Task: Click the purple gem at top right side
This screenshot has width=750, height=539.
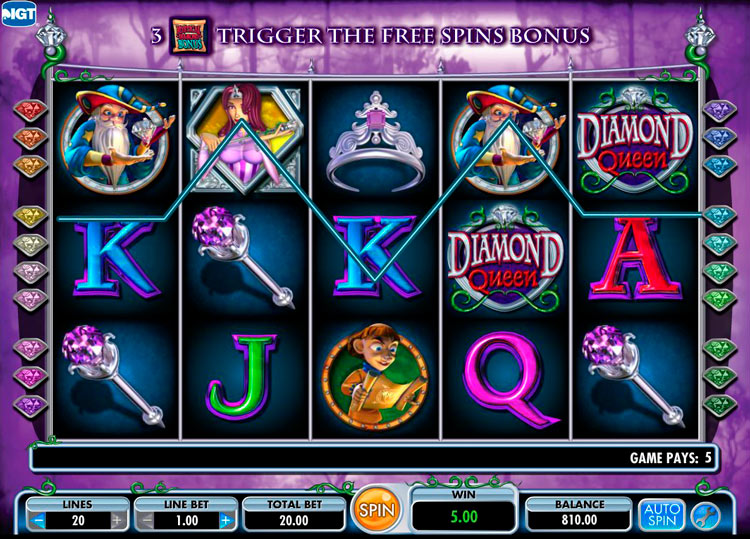Action: (x=719, y=110)
